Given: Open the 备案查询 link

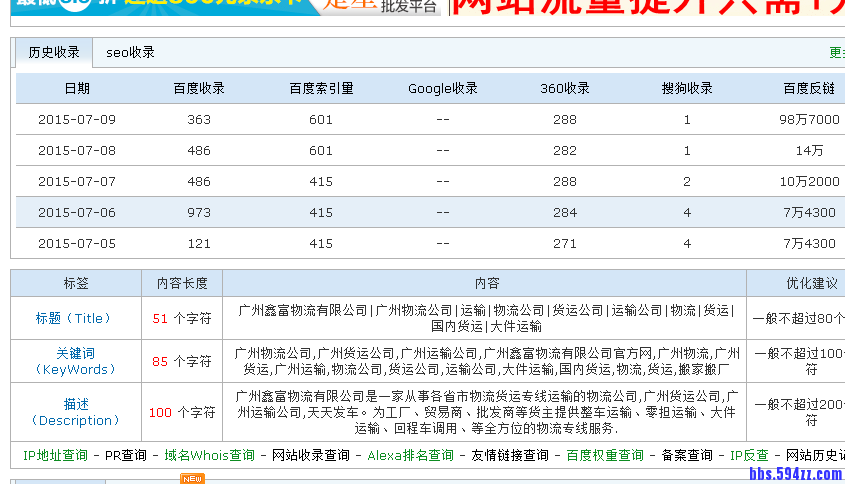Looking at the screenshot, I should tap(687, 455).
